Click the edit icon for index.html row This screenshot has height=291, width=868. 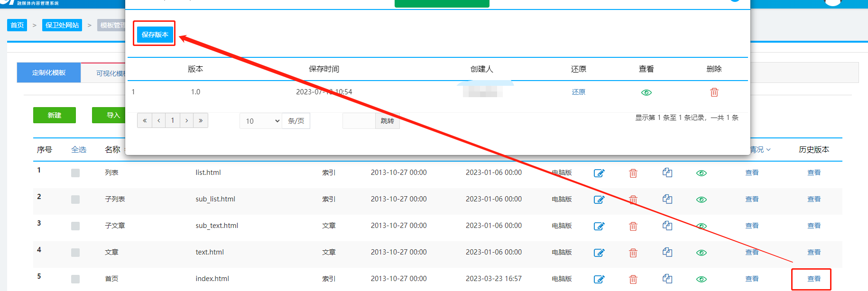click(x=599, y=279)
